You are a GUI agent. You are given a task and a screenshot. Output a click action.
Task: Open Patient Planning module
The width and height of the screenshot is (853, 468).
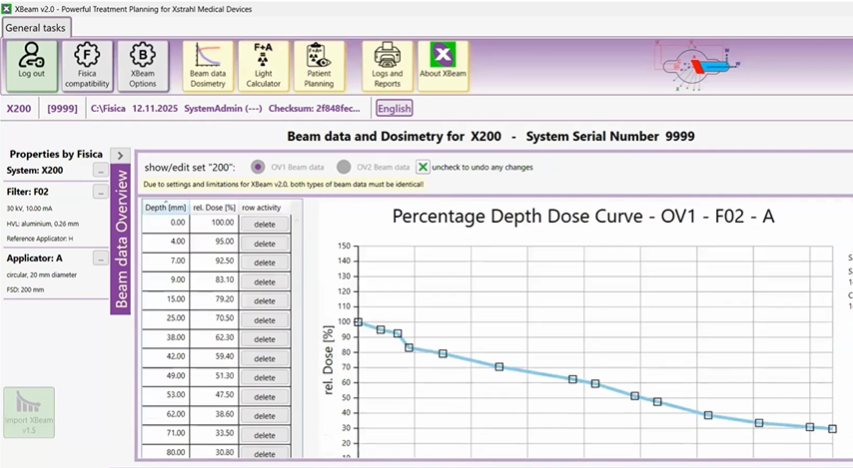point(319,65)
